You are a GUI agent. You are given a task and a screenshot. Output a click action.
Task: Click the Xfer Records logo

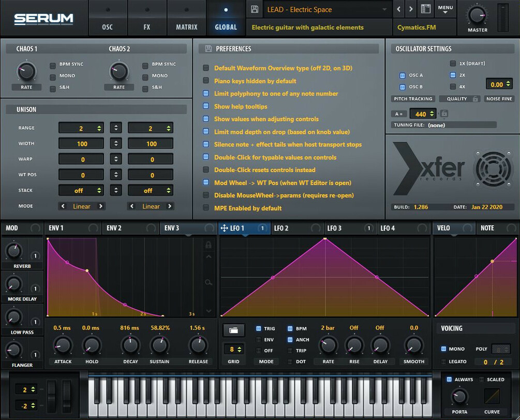[x=429, y=169]
